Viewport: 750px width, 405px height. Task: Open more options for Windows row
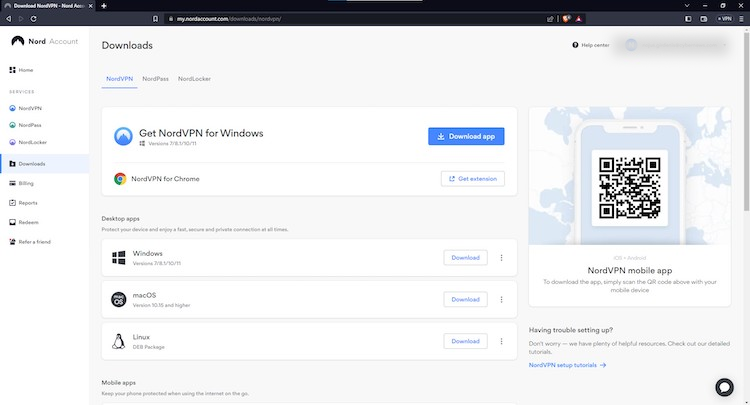coord(501,258)
